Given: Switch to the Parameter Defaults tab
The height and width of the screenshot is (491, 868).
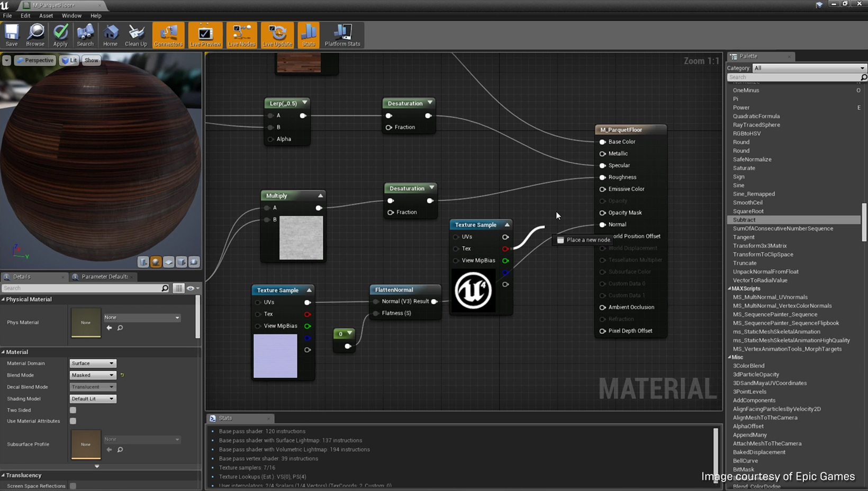Looking at the screenshot, I should [x=104, y=276].
